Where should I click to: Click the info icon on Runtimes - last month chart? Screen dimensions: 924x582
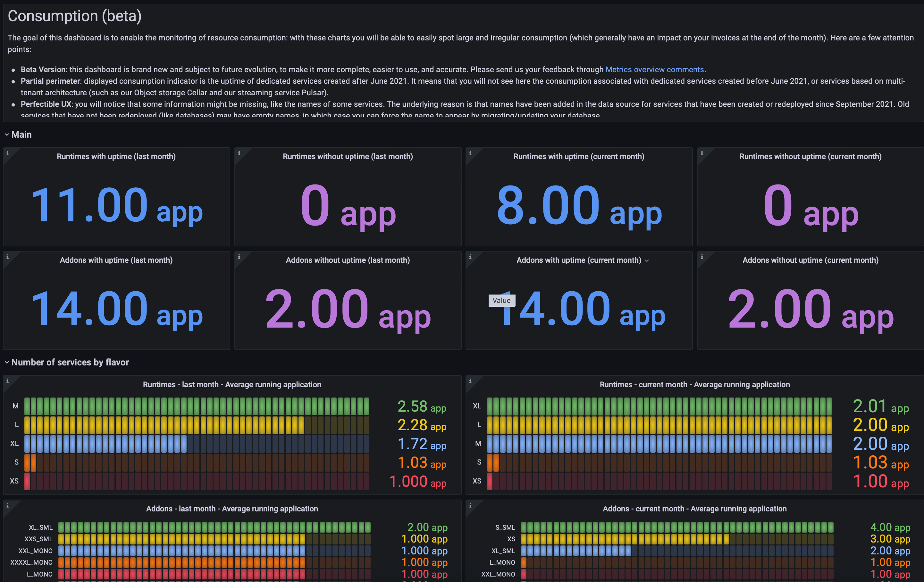click(8, 381)
